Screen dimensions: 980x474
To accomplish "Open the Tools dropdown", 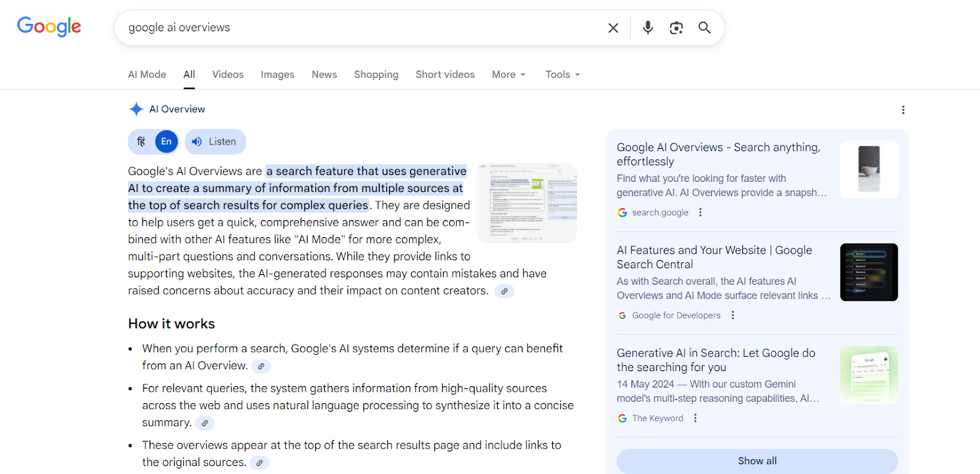I will click(563, 74).
